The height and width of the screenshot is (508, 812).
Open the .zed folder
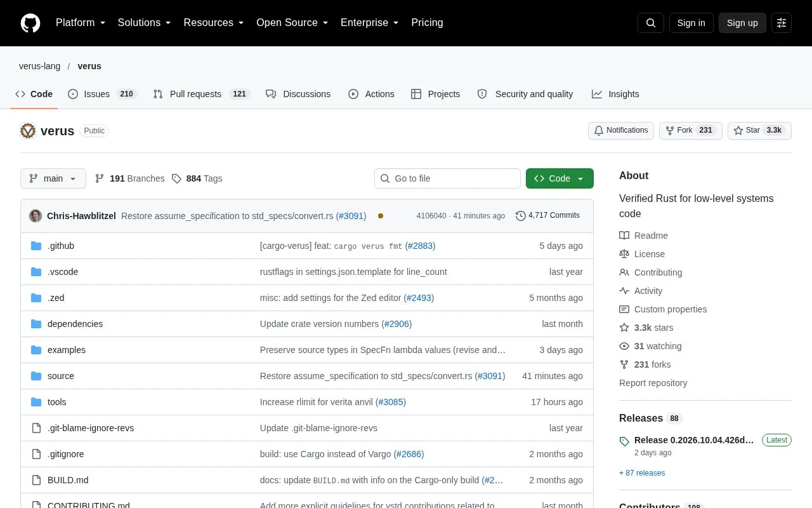(56, 298)
